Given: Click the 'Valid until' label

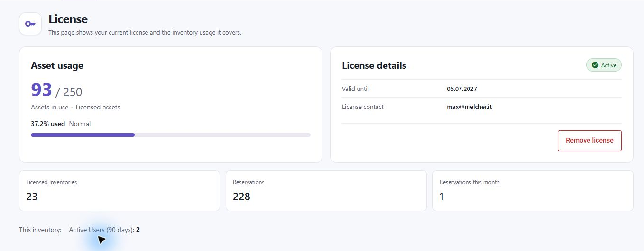Looking at the screenshot, I should click(355, 89).
